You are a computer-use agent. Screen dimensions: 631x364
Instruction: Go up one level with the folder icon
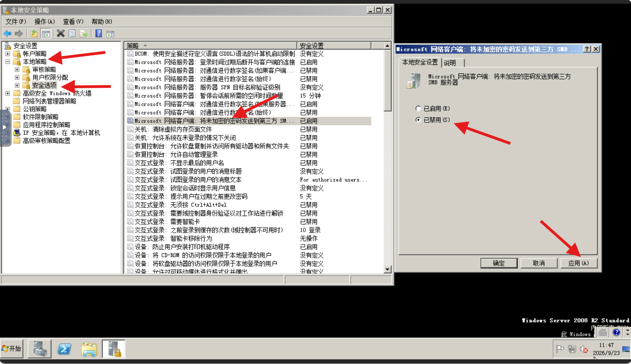tap(34, 34)
